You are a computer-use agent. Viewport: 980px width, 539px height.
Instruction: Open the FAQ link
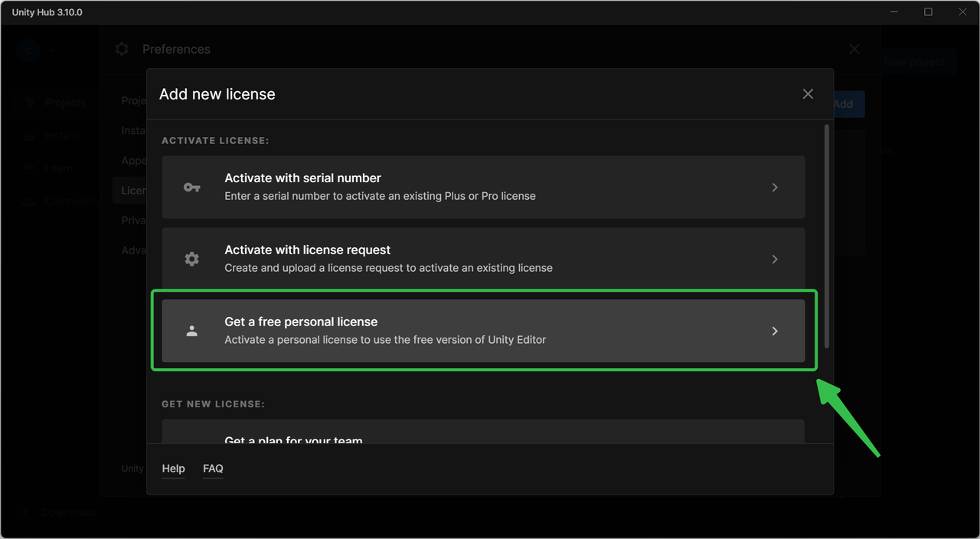(x=213, y=469)
